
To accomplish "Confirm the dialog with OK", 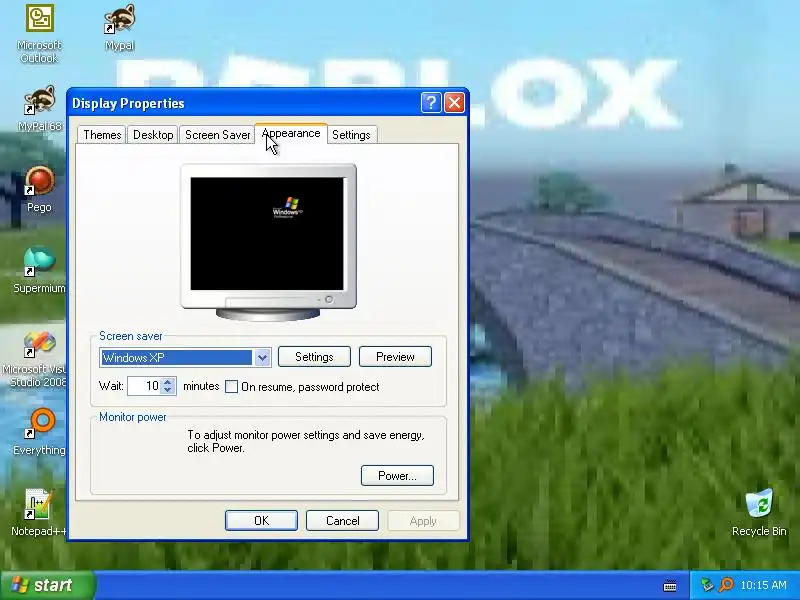I will pos(261,520).
